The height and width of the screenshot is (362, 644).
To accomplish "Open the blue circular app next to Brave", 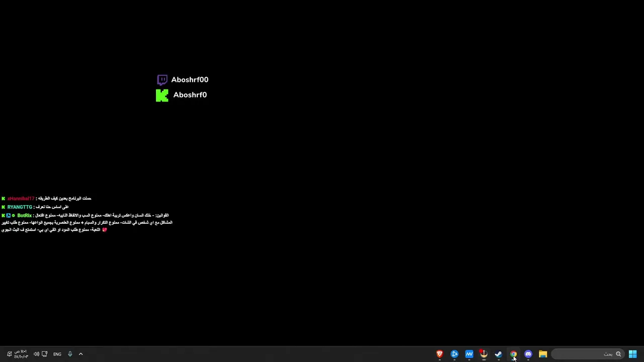I will tap(454, 354).
